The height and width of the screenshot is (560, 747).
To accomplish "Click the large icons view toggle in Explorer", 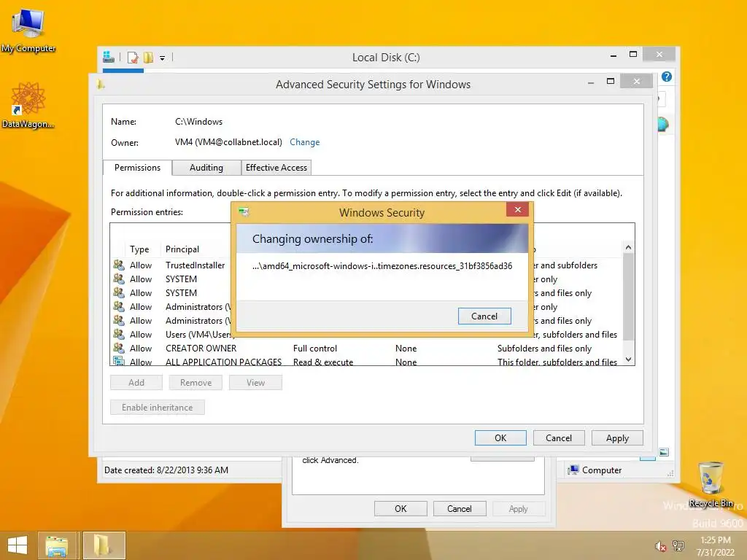I will tap(664, 451).
